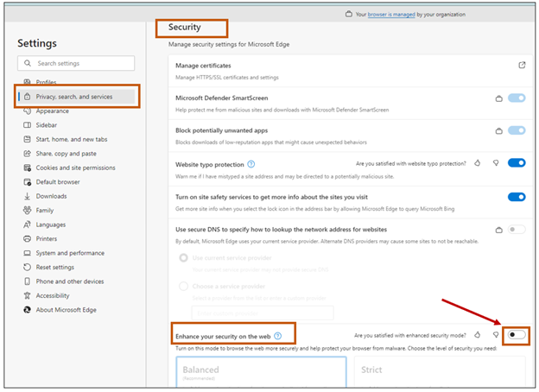539x392 pixels.
Task: Open About Microsoft Edge page
Action: click(66, 310)
